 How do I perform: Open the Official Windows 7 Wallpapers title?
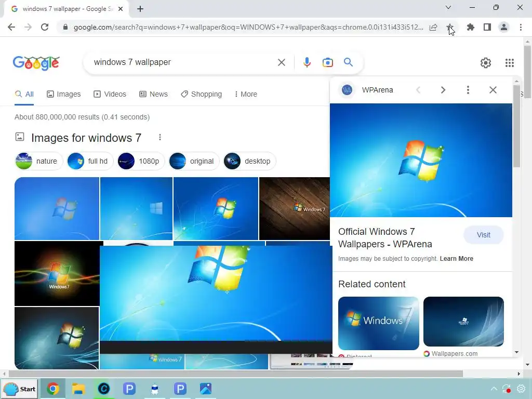(x=385, y=238)
